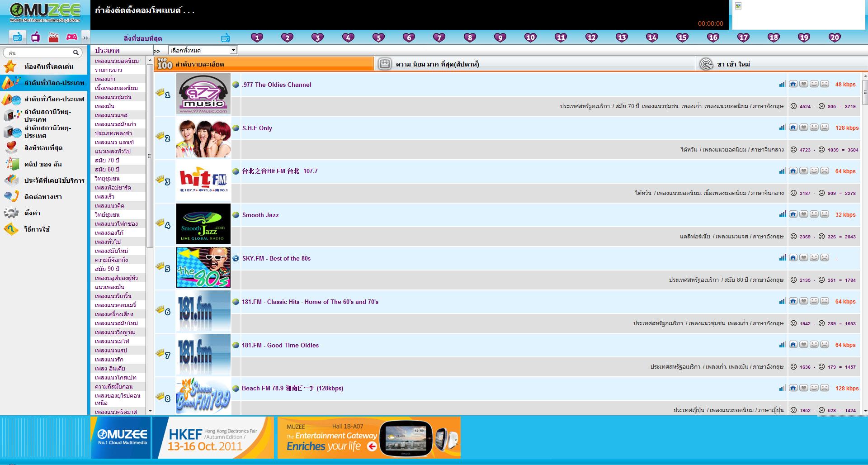Viewport: 868px width, 465px height.
Task: Open ท้องถิ่นที่โดดเด่น in the sidebar
Action: (43, 66)
